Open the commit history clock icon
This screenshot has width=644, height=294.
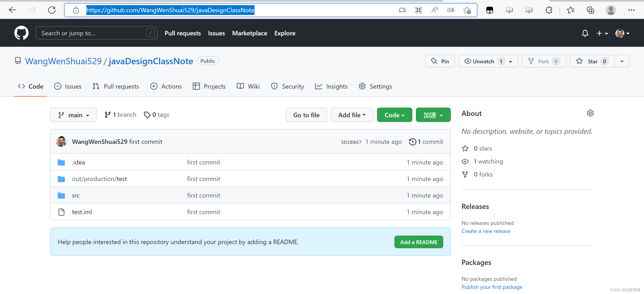[x=413, y=142]
